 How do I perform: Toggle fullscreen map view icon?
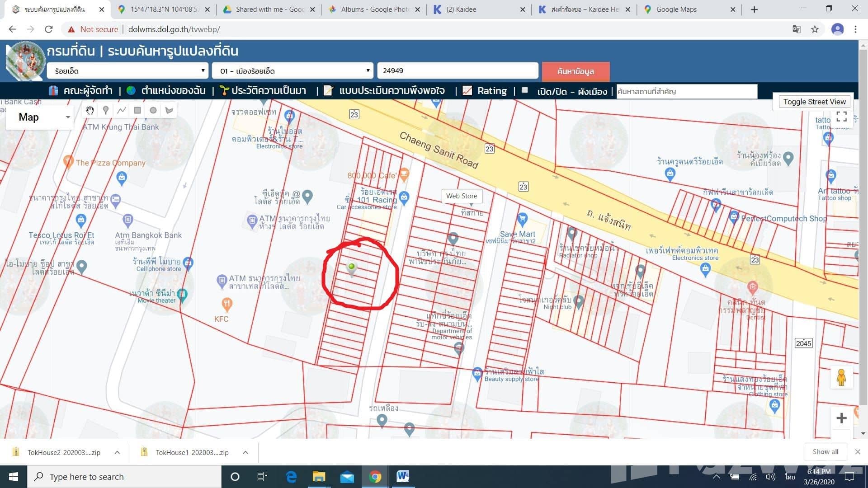coord(841,117)
